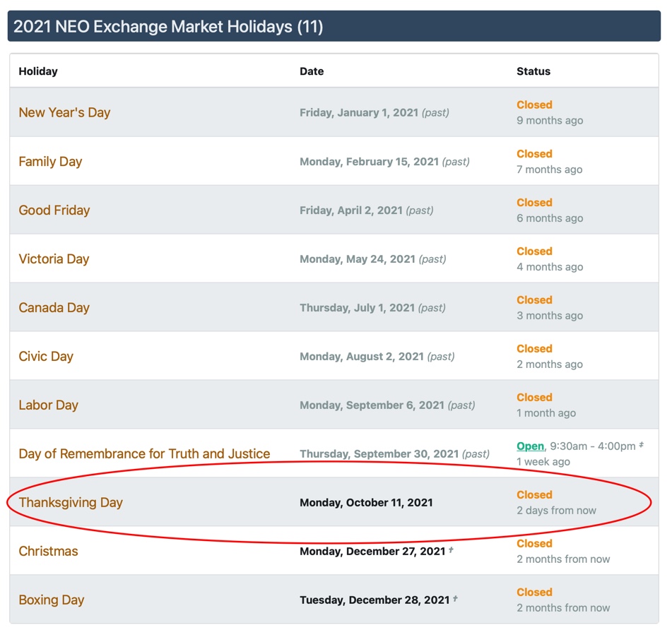This screenshot has width=672, height=630.
Task: Select the date Tuesday, December 28, 2021
Action: 375,600
